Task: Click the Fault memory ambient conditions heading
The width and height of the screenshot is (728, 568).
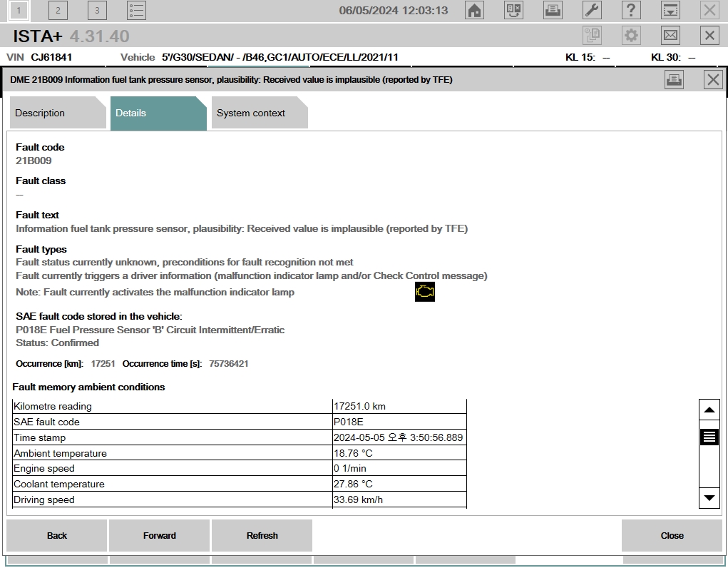Action: [x=88, y=387]
